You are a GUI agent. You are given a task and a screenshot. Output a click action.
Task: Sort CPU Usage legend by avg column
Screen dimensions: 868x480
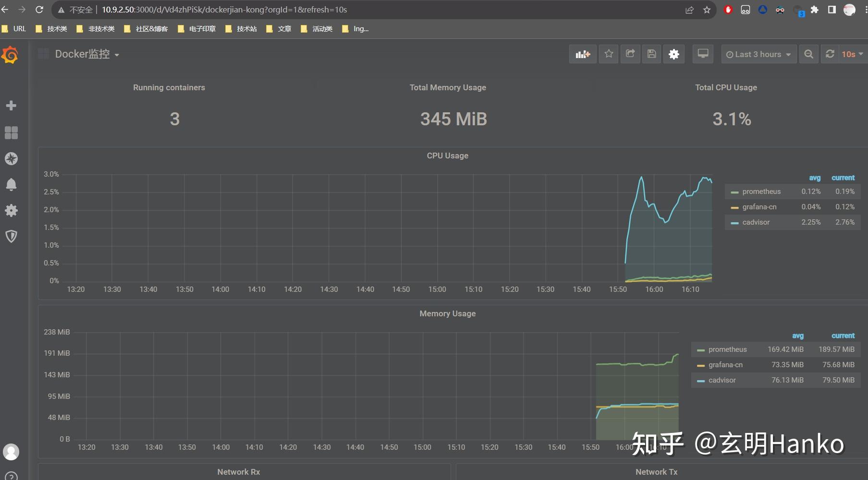[x=815, y=178]
